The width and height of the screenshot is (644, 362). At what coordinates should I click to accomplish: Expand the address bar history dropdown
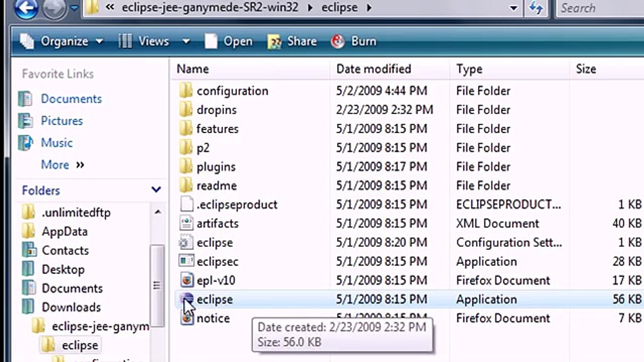coord(513,8)
